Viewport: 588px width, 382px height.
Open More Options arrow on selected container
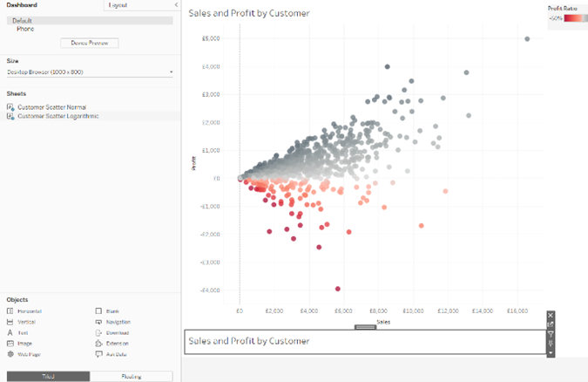(x=551, y=352)
